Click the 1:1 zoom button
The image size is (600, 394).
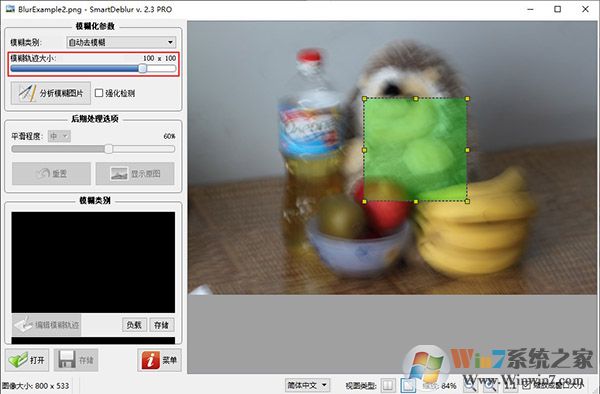pos(510,385)
